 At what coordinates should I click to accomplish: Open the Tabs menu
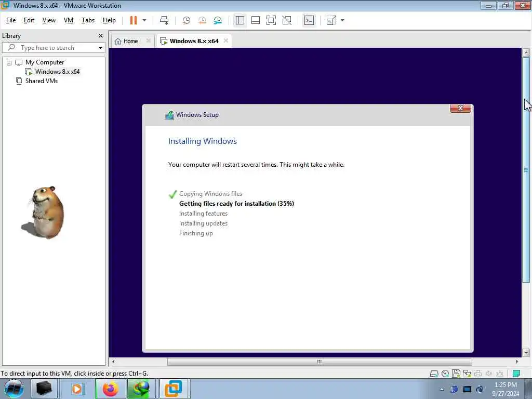tap(88, 20)
